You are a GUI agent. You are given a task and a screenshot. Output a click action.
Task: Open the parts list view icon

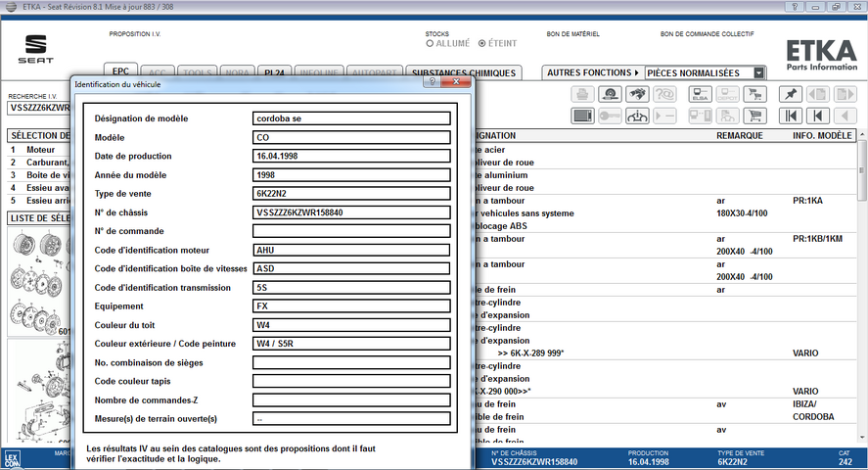click(x=582, y=116)
